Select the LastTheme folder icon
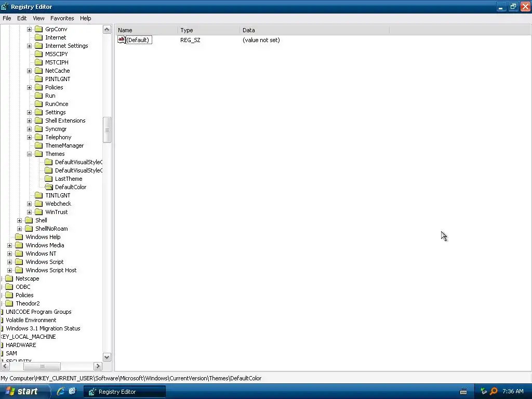 coord(49,179)
